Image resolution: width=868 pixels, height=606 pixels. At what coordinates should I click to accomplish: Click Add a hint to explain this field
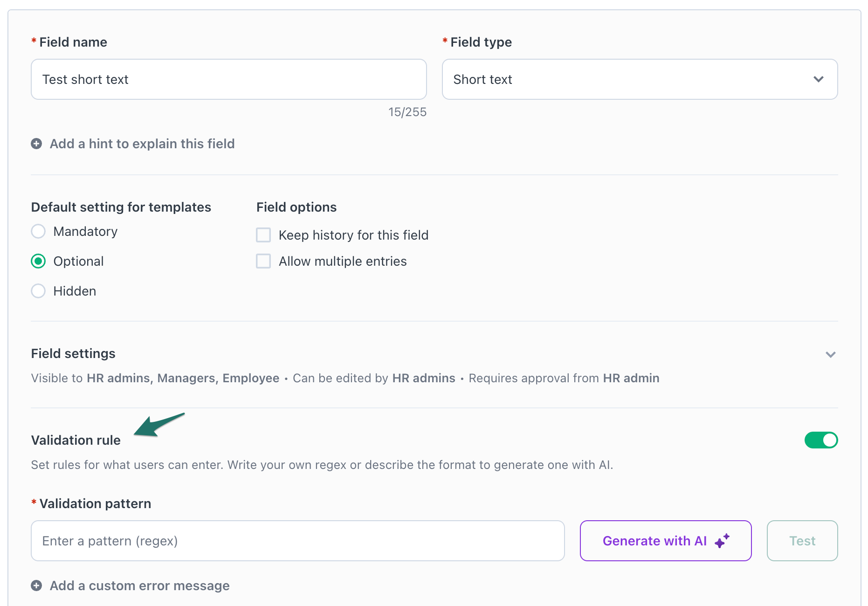point(142,144)
